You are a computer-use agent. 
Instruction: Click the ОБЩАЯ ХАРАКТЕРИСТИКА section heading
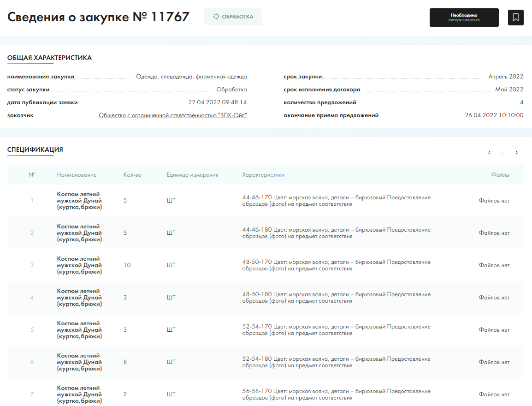[x=49, y=58]
